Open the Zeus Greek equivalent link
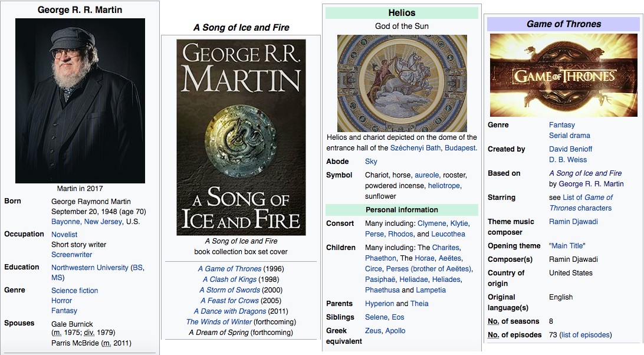This screenshot has width=644, height=355. (x=373, y=331)
